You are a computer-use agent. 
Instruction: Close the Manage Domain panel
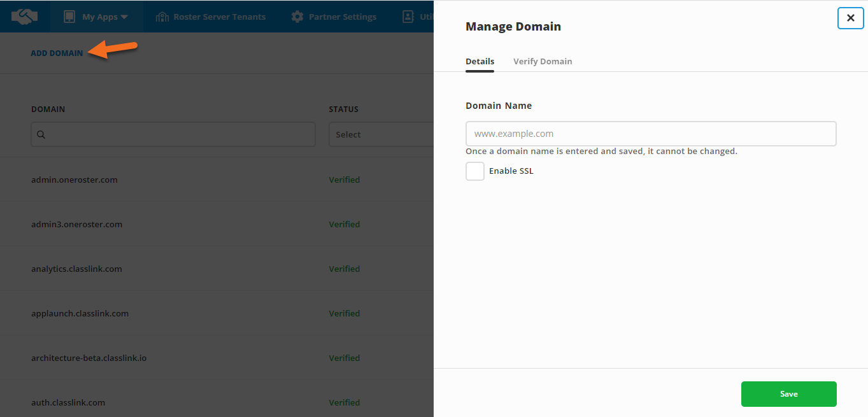[850, 18]
